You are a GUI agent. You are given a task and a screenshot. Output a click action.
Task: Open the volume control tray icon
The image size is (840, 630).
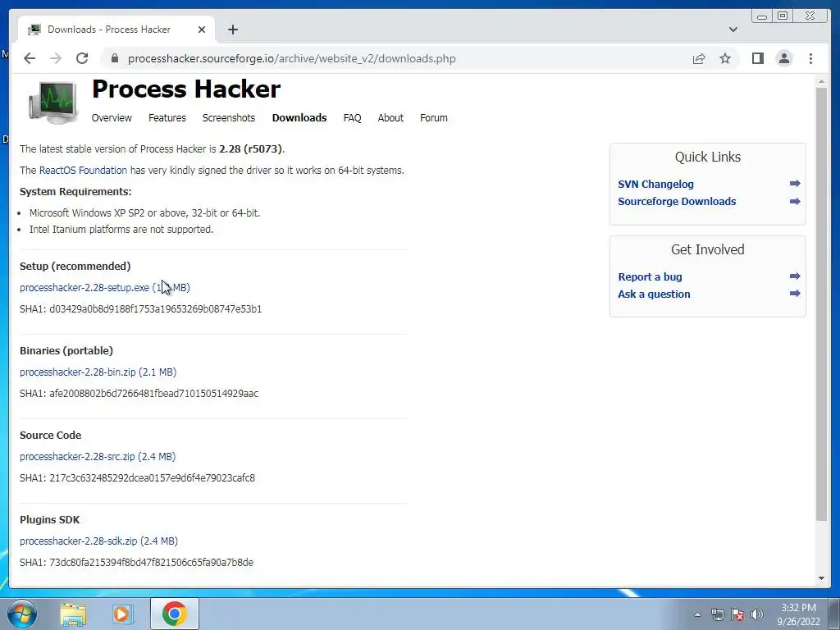coord(757,614)
